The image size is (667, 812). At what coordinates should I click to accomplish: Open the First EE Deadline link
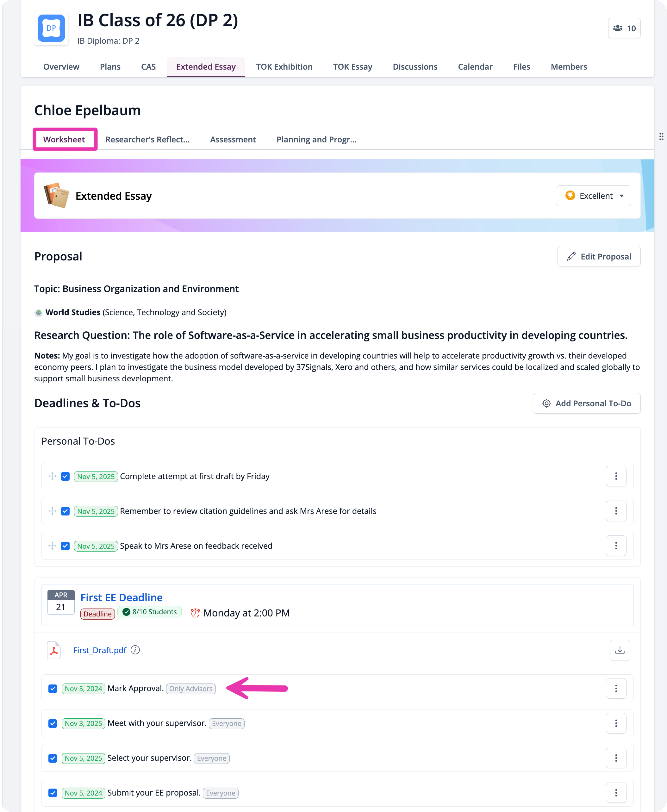pyautogui.click(x=122, y=597)
